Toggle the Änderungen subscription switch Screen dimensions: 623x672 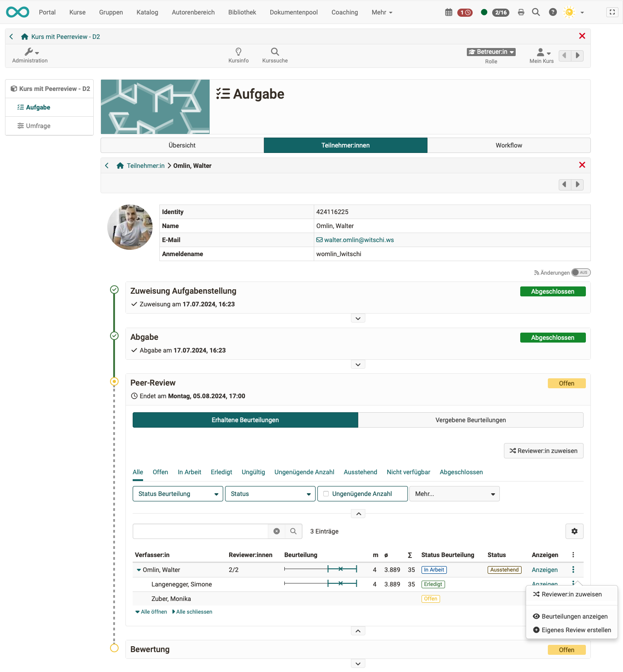click(x=580, y=272)
